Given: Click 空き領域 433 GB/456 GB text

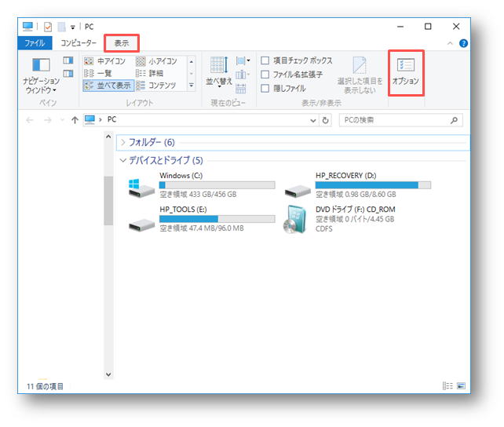Looking at the screenshot, I should click(198, 195).
